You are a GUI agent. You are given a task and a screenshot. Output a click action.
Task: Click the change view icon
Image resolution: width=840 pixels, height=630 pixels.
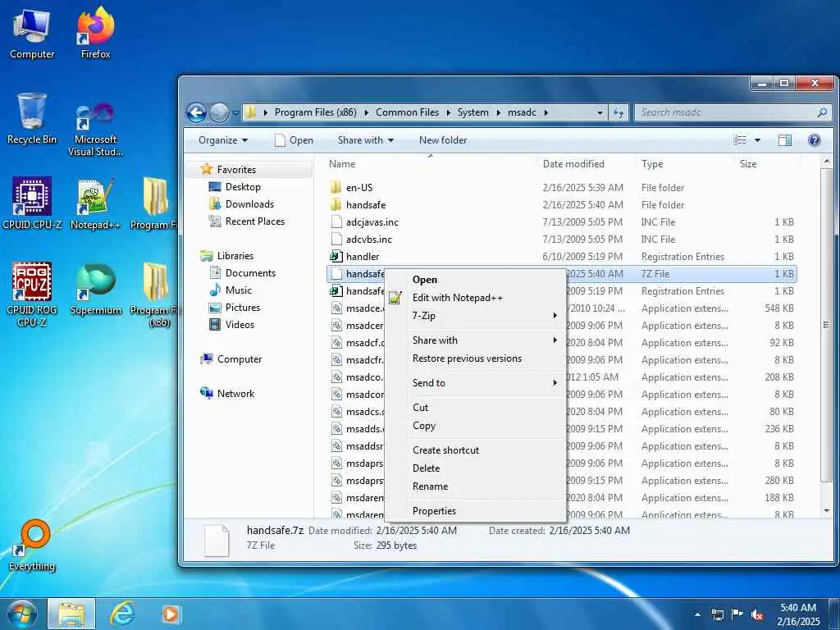740,140
